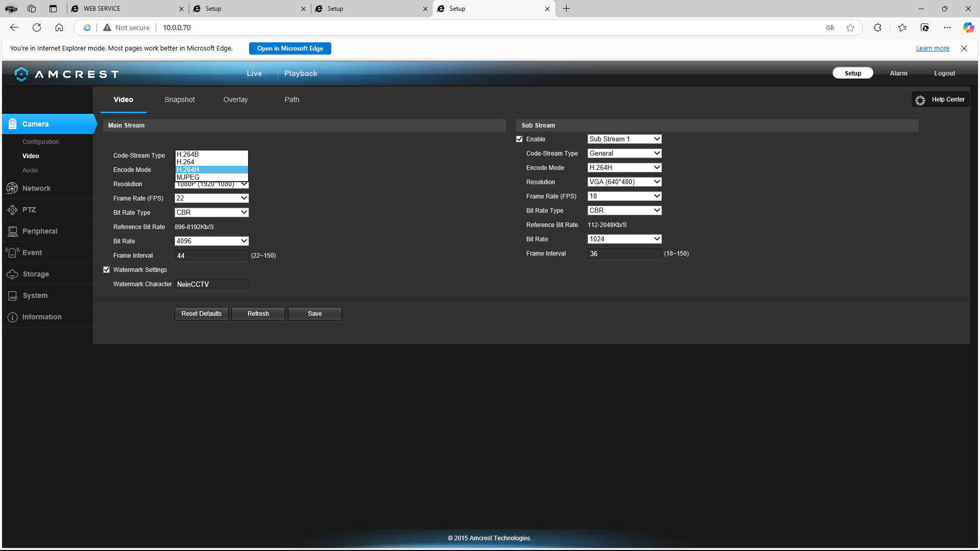Screen dimensions: 980x551
Task: Toggle the Sub Stream Enable checkbox
Action: pos(520,139)
